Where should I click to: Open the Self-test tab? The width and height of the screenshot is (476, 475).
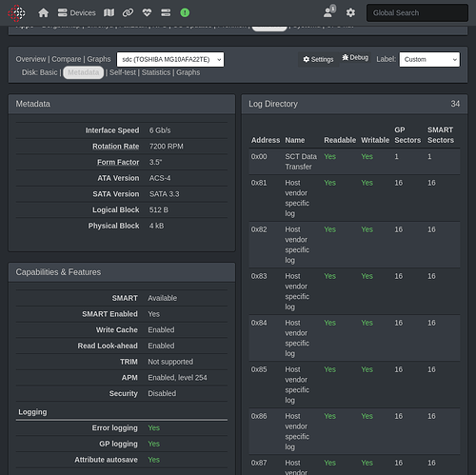[x=123, y=72]
